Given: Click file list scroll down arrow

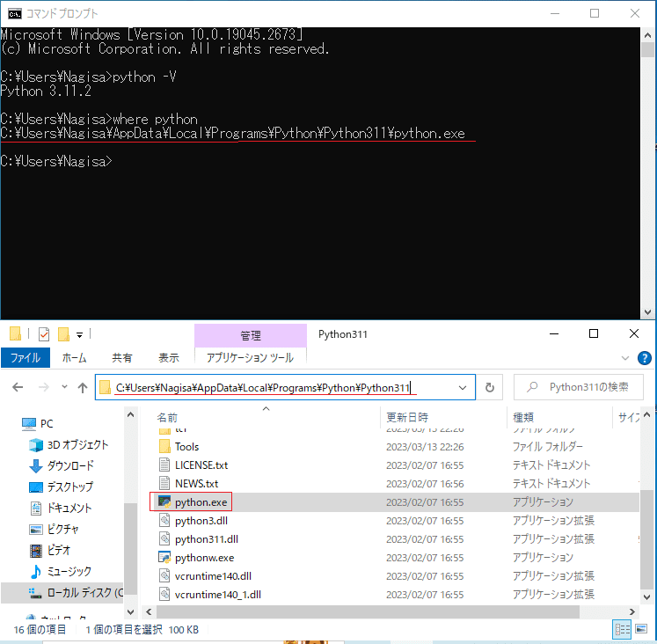Looking at the screenshot, I should point(647,597).
